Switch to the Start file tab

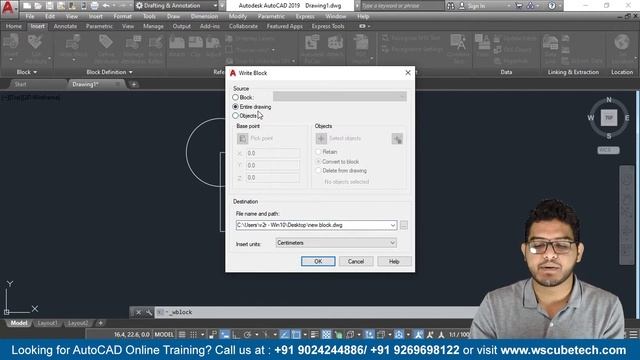[x=20, y=84]
